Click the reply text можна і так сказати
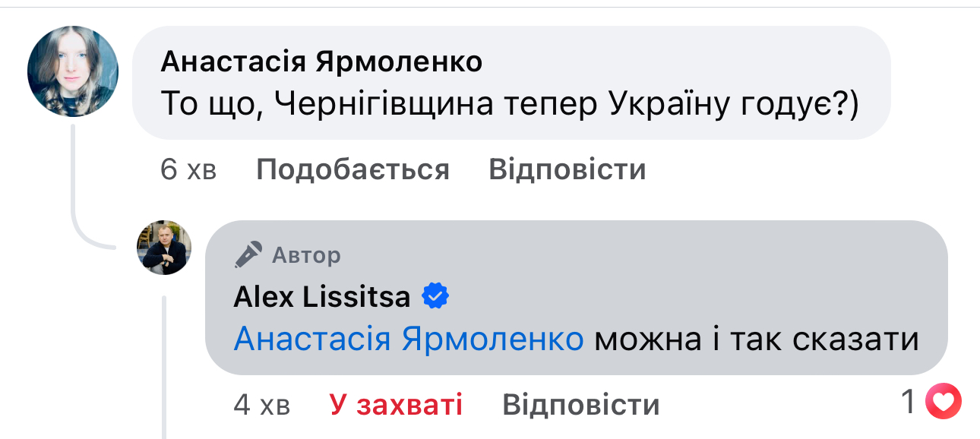The height and width of the screenshot is (439, 980). (x=756, y=340)
